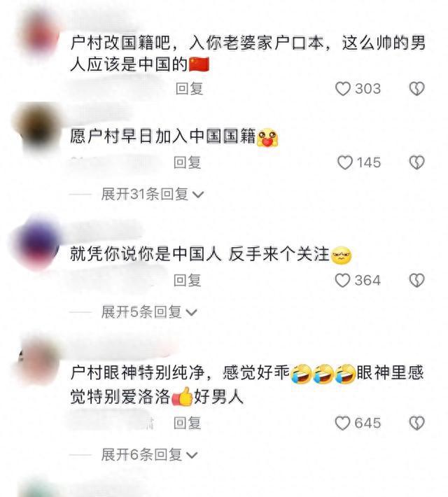Reply to 户村眼神特别纯净 comment
448x497 pixels.
[188, 423]
